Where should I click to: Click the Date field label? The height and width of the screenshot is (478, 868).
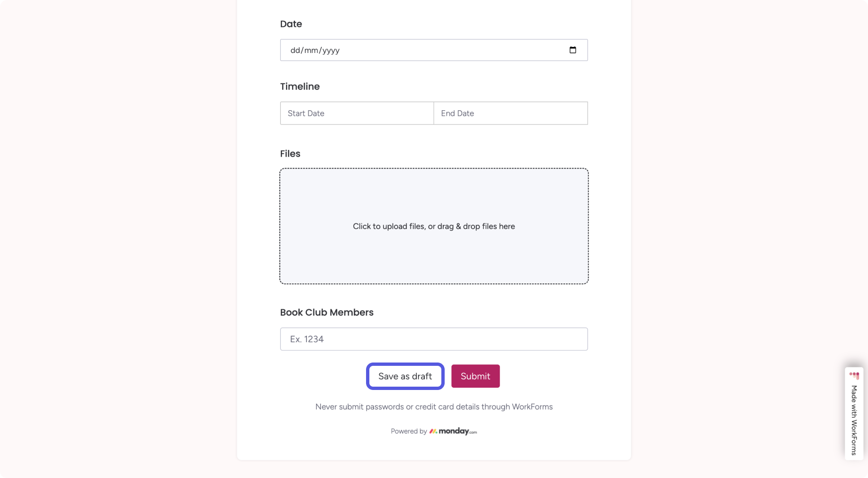(291, 24)
